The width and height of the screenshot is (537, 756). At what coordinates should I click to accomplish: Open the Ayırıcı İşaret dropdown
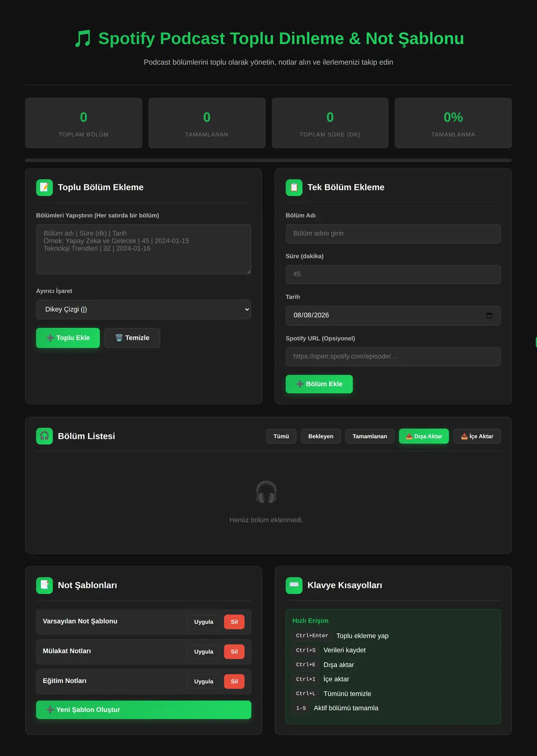(x=144, y=309)
